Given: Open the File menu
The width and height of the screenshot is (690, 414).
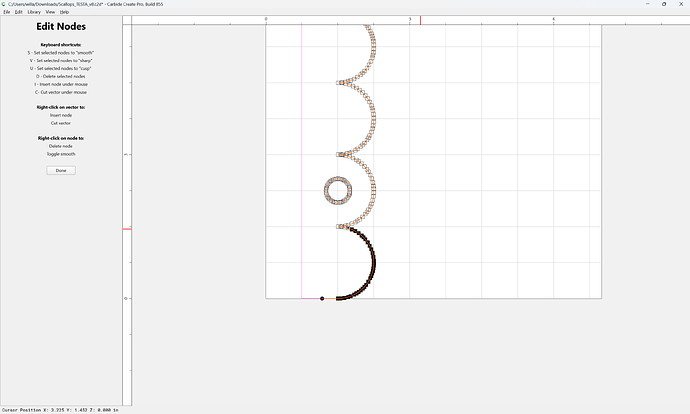Looking at the screenshot, I should coord(7,12).
